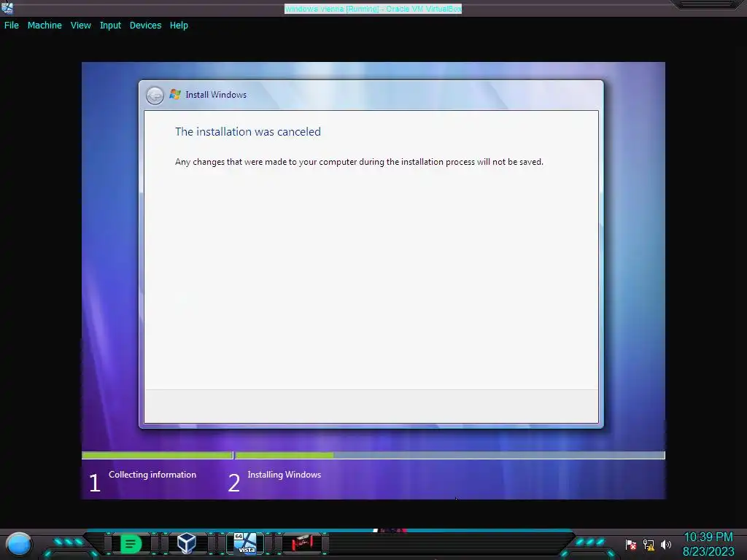
Task: Open the Start orb on the taskbar
Action: [x=19, y=544]
